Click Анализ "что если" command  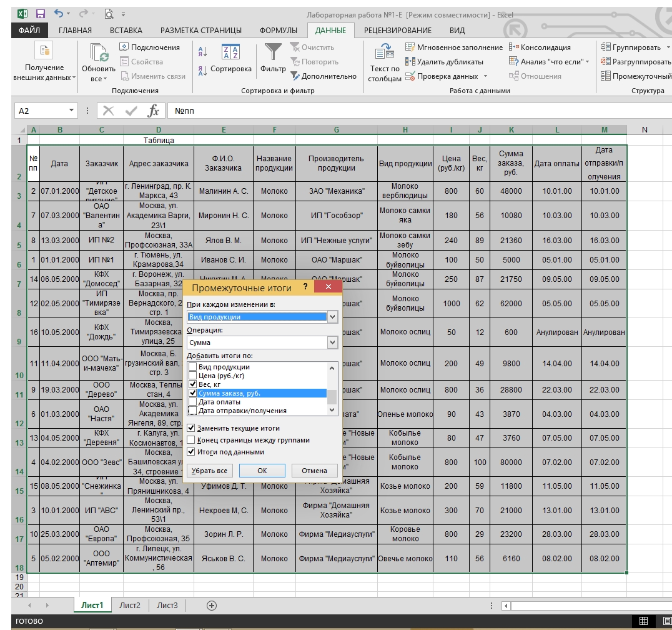click(546, 62)
